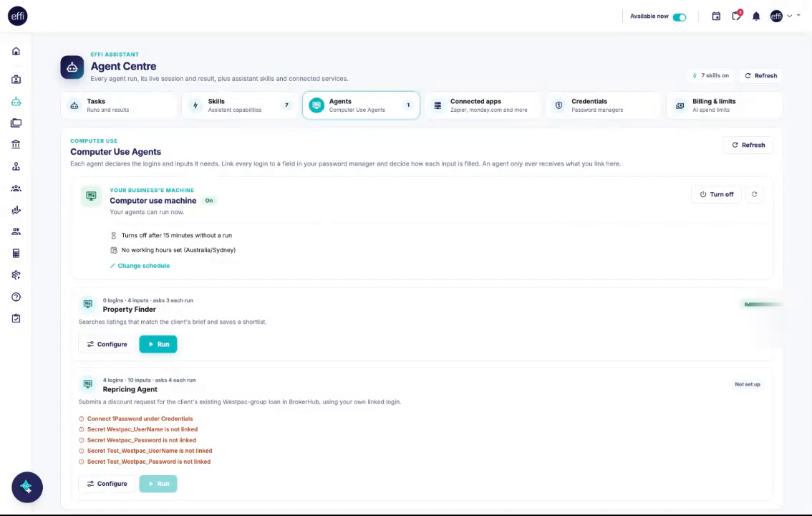The height and width of the screenshot is (516, 812).
Task: Select the Agents tab
Action: [361, 105]
